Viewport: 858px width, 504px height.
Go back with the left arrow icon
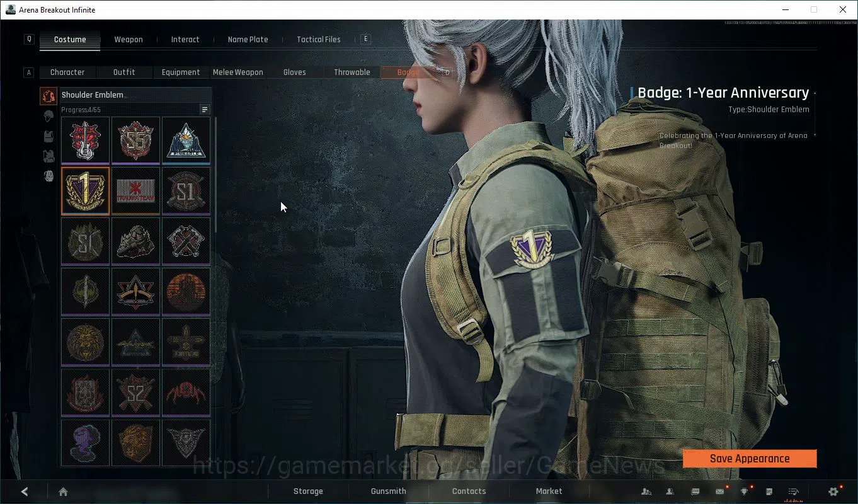click(25, 491)
